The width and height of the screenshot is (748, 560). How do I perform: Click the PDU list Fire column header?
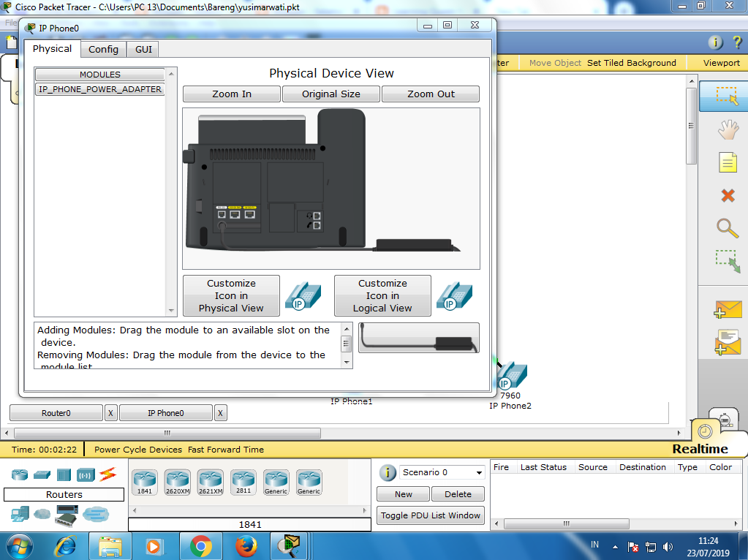[501, 467]
